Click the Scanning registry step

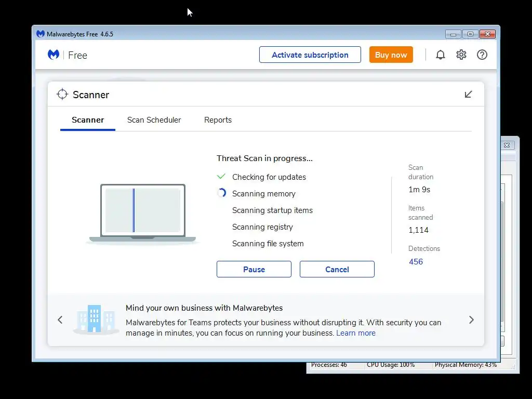pos(262,227)
